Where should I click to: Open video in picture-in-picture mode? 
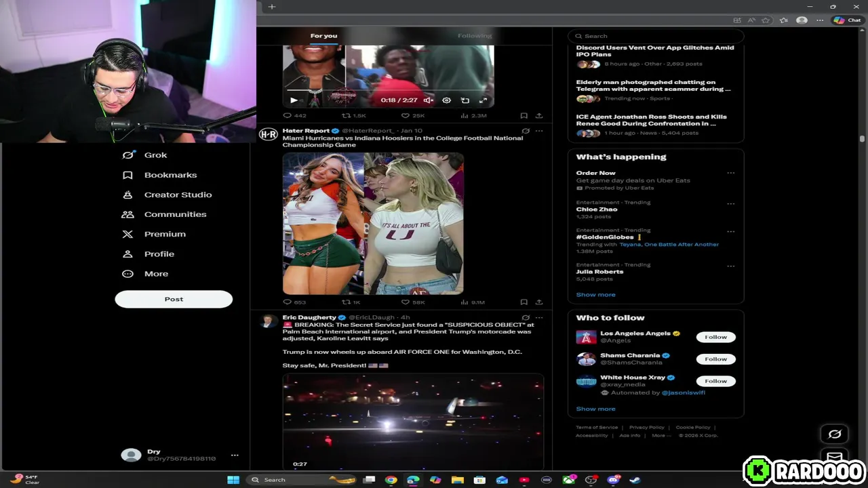pos(465,100)
